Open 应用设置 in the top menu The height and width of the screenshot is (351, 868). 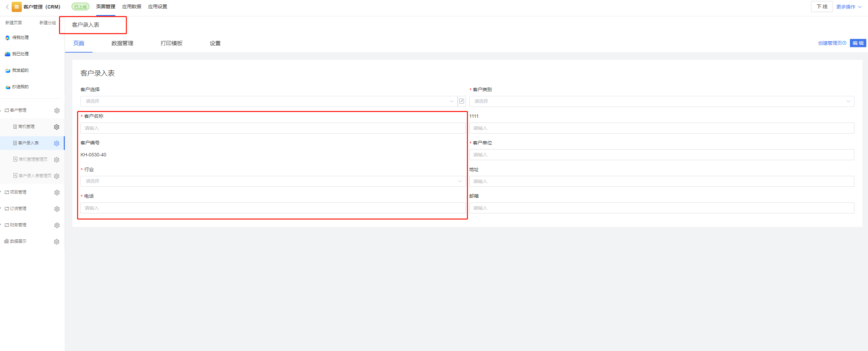click(x=158, y=7)
